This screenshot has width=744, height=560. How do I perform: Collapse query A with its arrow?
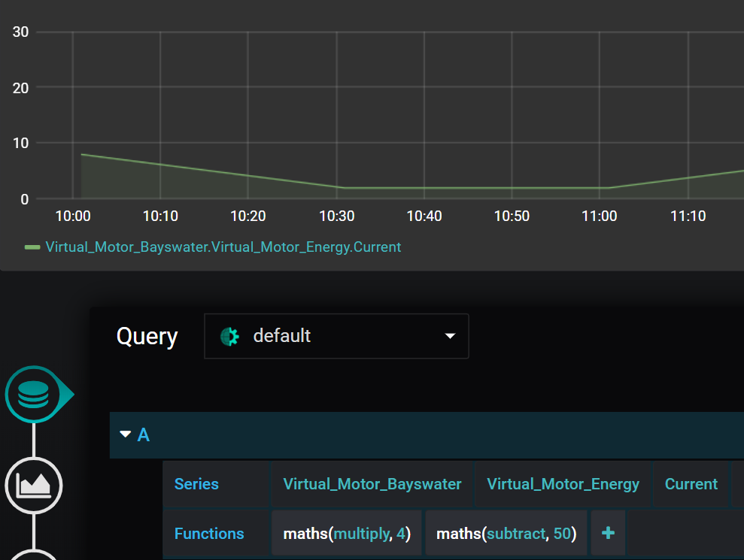pyautogui.click(x=126, y=434)
